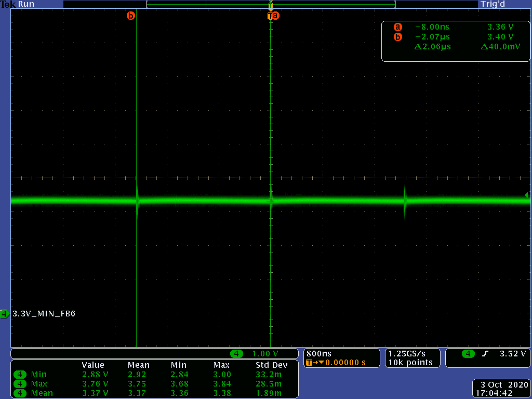The width and height of the screenshot is (532, 399).
Task: Click the trigger level arrow at right edge
Action: point(527,195)
